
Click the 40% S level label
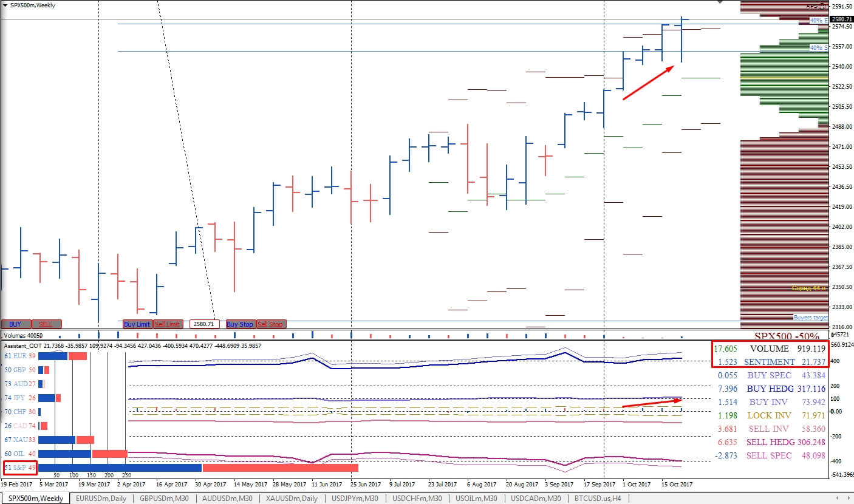pyautogui.click(x=818, y=47)
